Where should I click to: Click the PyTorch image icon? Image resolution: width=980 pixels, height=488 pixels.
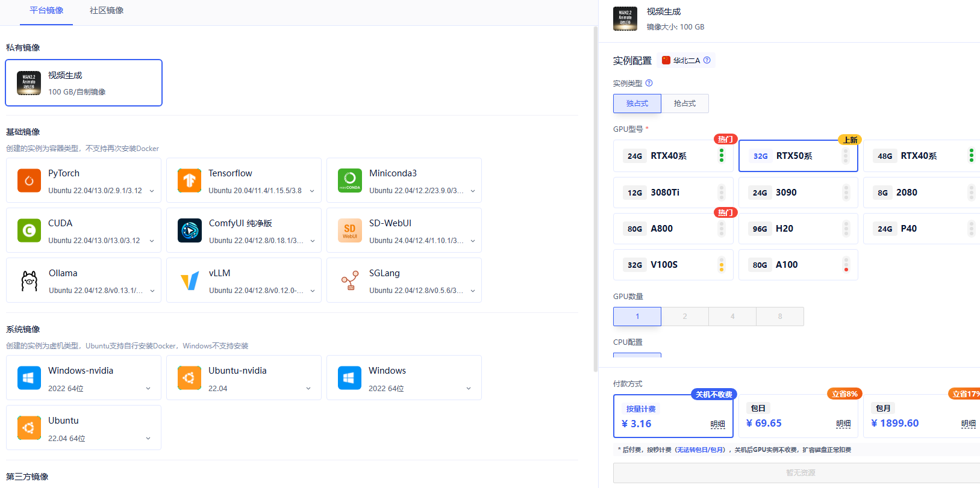[29, 181]
